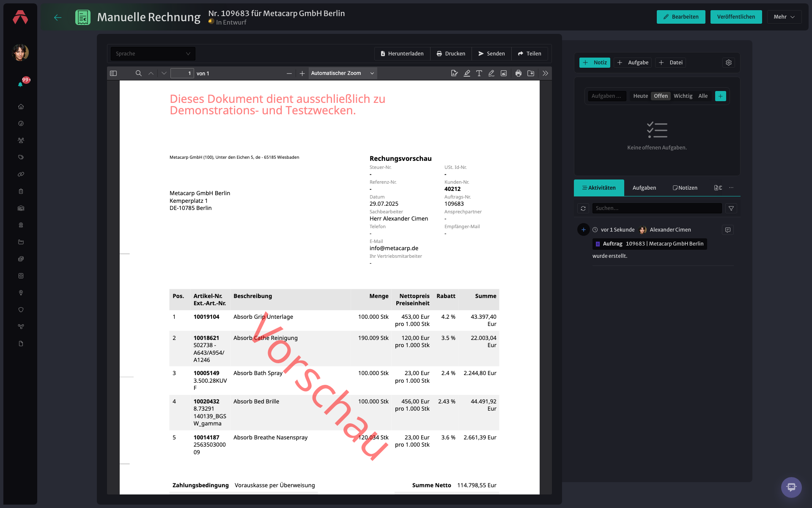Print from the PDF viewer toolbar icon

pos(518,73)
